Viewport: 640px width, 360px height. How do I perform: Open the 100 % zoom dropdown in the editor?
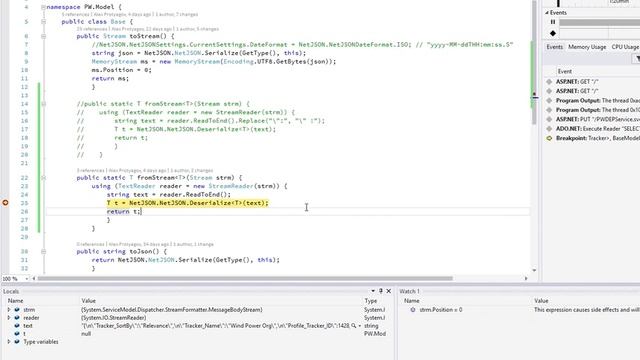27,279
